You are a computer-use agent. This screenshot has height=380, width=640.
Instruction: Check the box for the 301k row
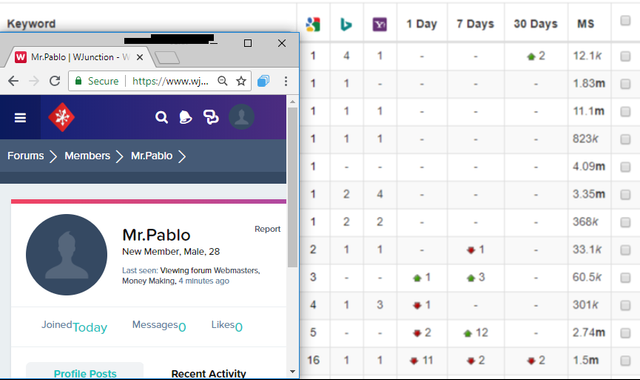pyautogui.click(x=625, y=305)
